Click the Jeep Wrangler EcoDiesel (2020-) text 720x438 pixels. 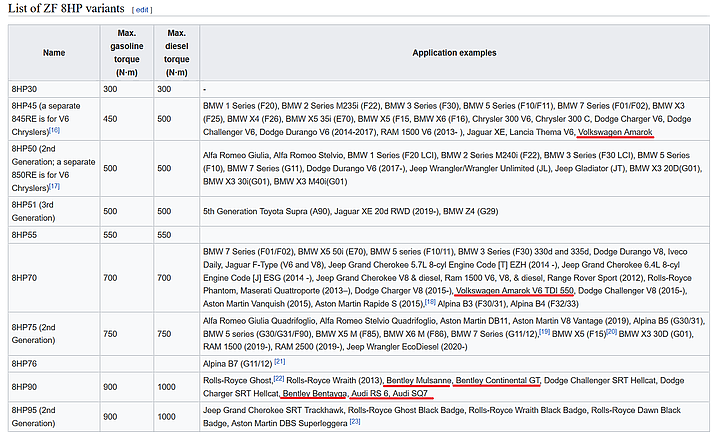pyautogui.click(x=407, y=347)
